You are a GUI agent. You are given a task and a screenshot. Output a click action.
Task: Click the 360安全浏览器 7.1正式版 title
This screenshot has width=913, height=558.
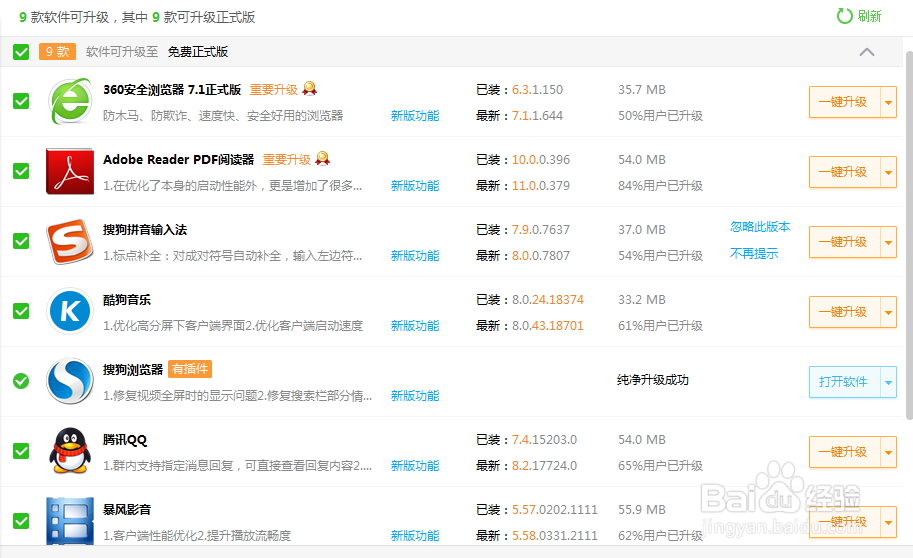(x=172, y=89)
